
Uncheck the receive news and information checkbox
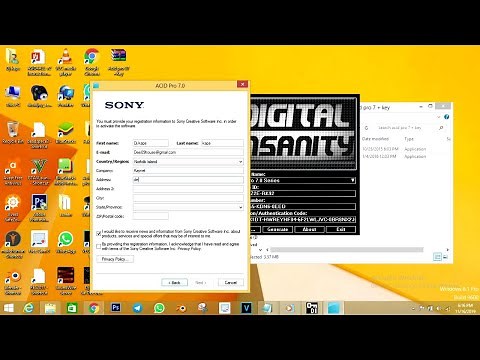[x=99, y=233]
